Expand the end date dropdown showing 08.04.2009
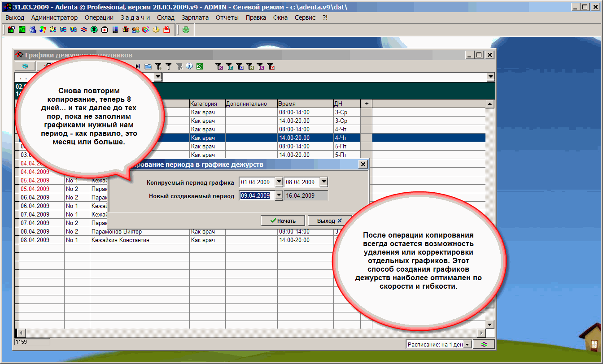603x364 pixels. click(x=323, y=182)
